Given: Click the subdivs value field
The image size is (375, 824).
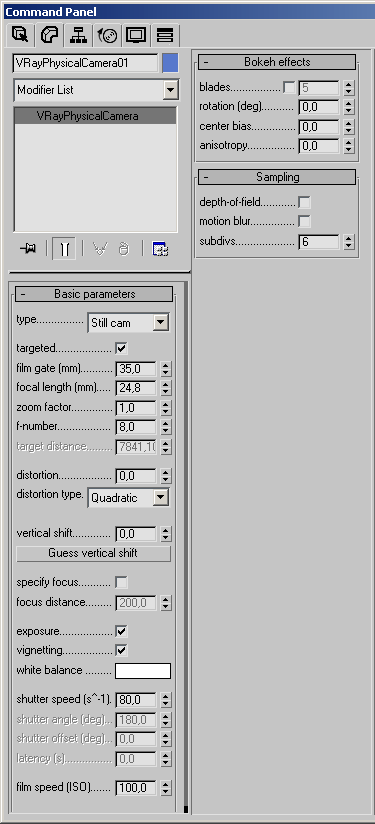Looking at the screenshot, I should point(319,242).
